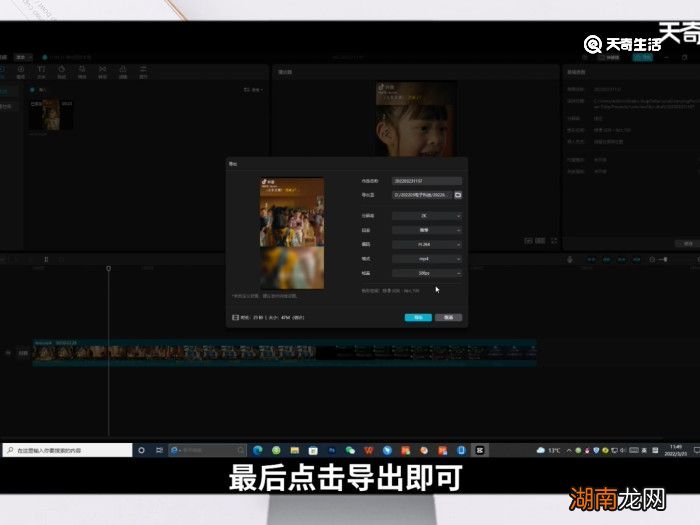The width and height of the screenshot is (700, 525).
Task: Open File Explorer from taskbar
Action: coord(295,450)
